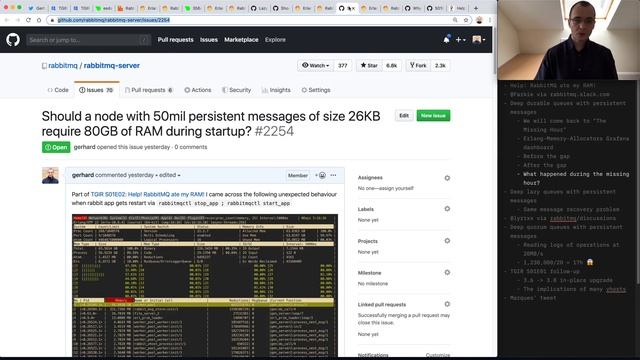This screenshot has width=640, height=360.
Task: Click the page zoom magnifier icon
Action: pyautogui.click(x=455, y=20)
